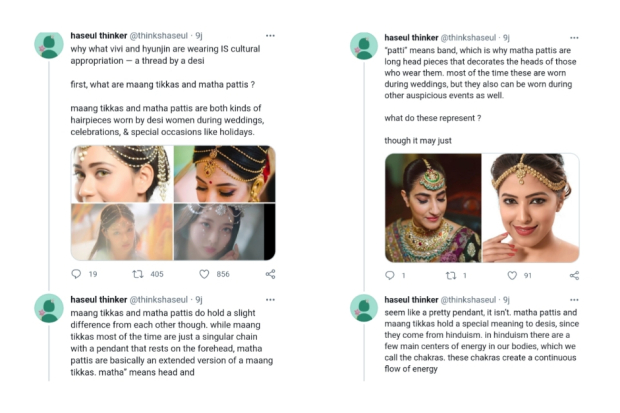Viewport: 620px width, 413px height.
Task: Open bride photo in the top-right tweet
Action: coord(432,207)
